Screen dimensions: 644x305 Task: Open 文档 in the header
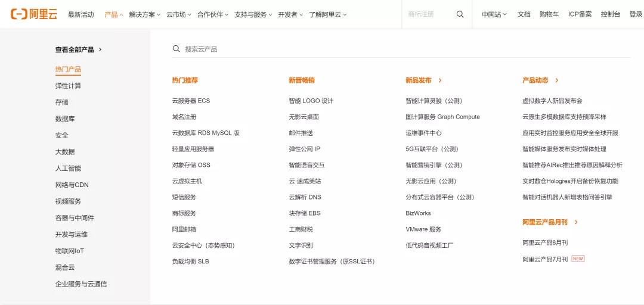[524, 14]
